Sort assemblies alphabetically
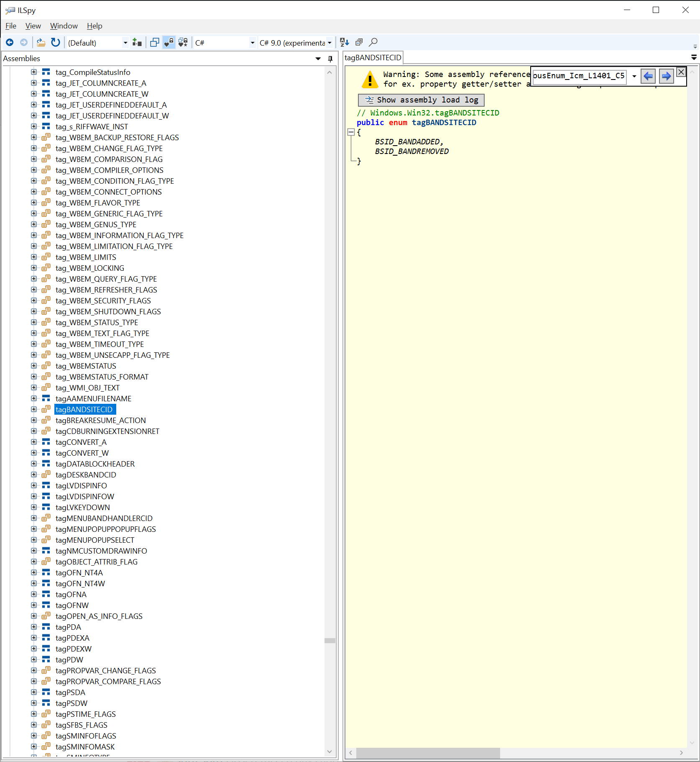This screenshot has height=762, width=700. (x=344, y=42)
